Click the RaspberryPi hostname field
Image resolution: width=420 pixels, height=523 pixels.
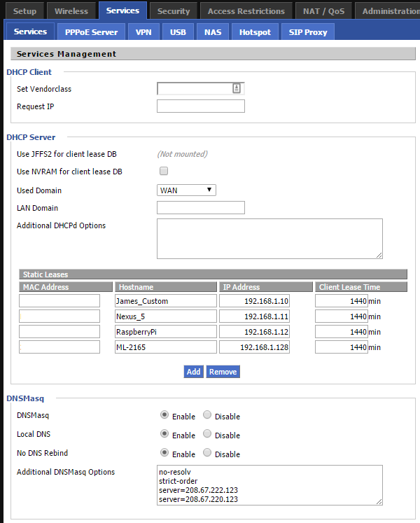[166, 331]
